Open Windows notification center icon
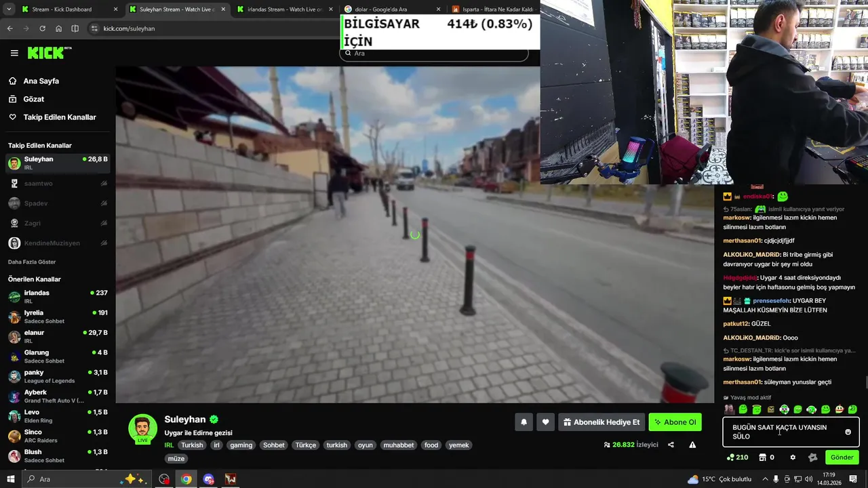 854,479
